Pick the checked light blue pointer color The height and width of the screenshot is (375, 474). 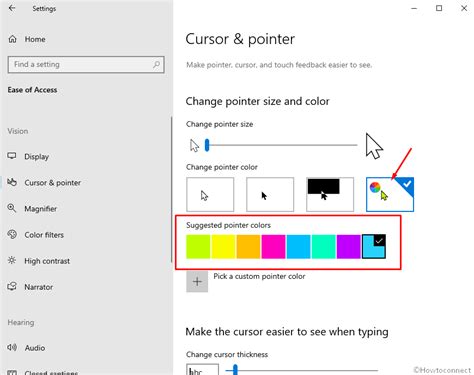coord(374,247)
